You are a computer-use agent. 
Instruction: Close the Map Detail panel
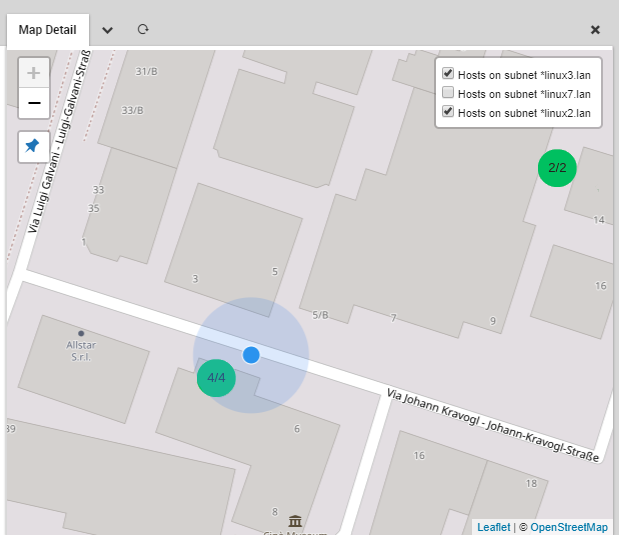[x=596, y=29]
